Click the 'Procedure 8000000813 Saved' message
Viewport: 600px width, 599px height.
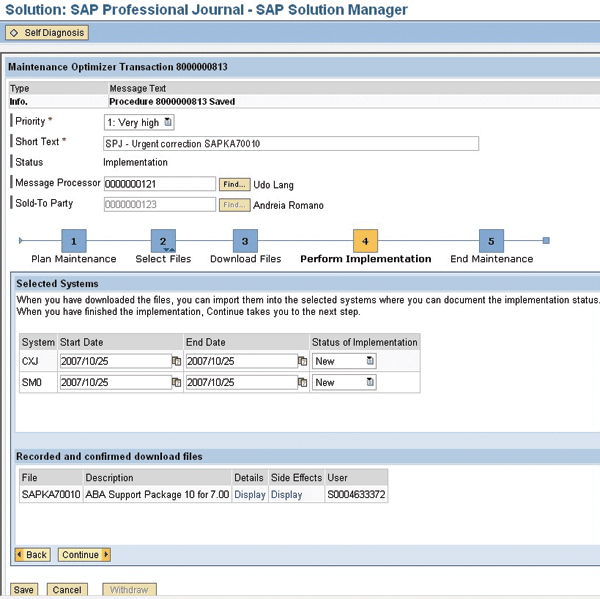(x=172, y=101)
